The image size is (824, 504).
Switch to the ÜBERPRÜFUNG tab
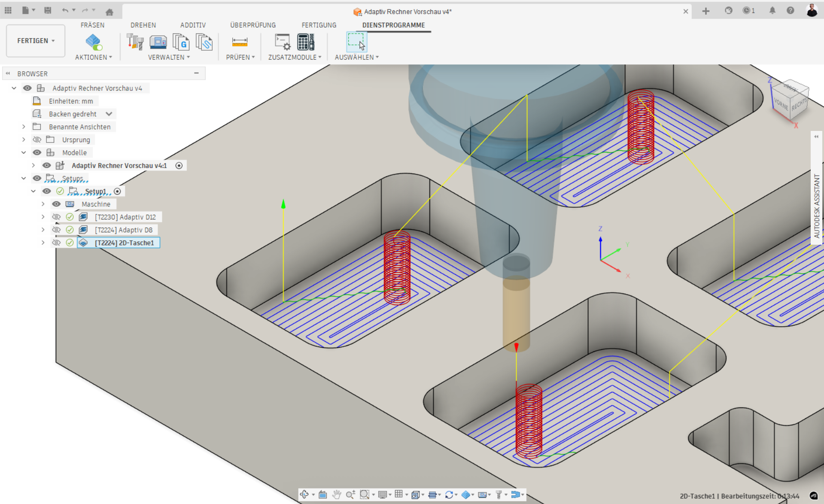pyautogui.click(x=253, y=25)
